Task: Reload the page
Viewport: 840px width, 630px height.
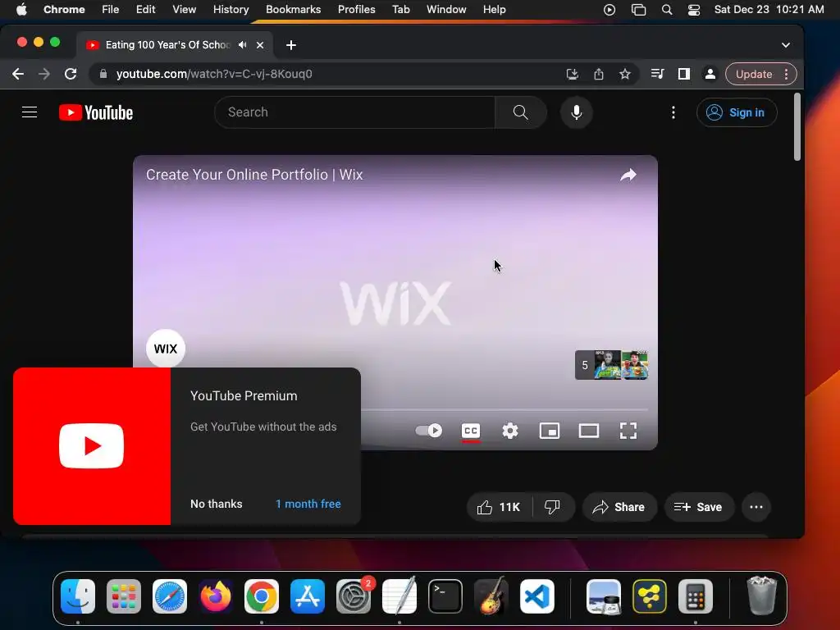Action: [x=71, y=74]
